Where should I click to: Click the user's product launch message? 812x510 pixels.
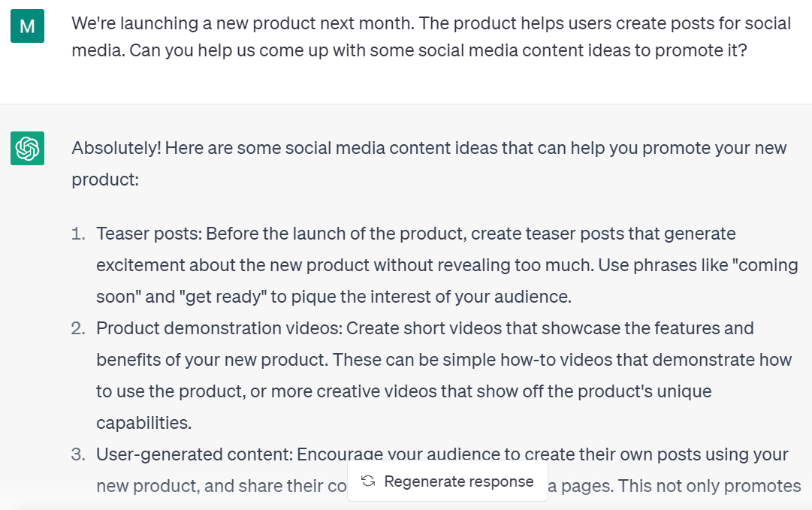coord(430,38)
